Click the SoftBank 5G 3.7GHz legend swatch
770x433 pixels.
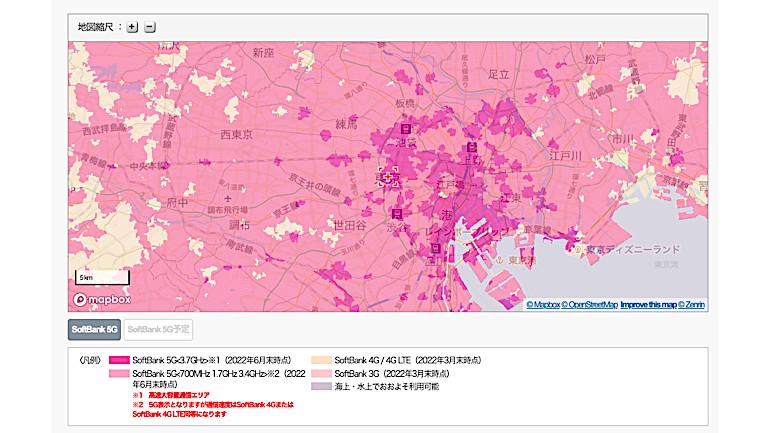click(x=119, y=359)
